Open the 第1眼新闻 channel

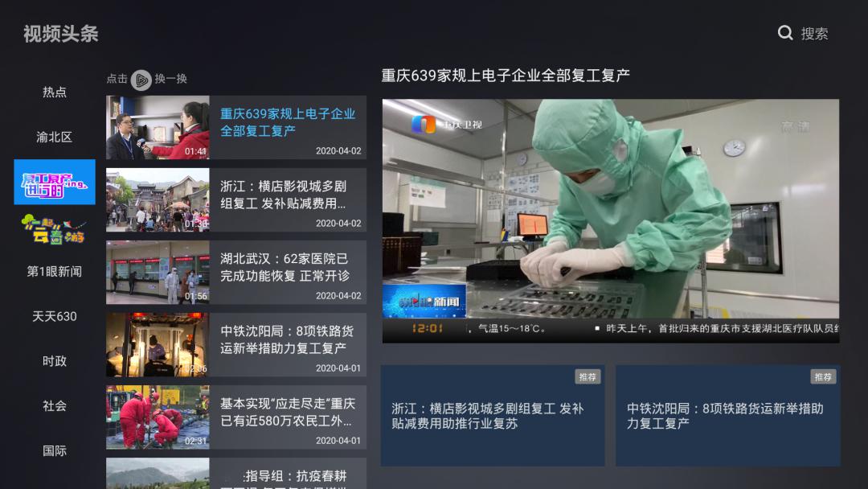pyautogui.click(x=54, y=271)
